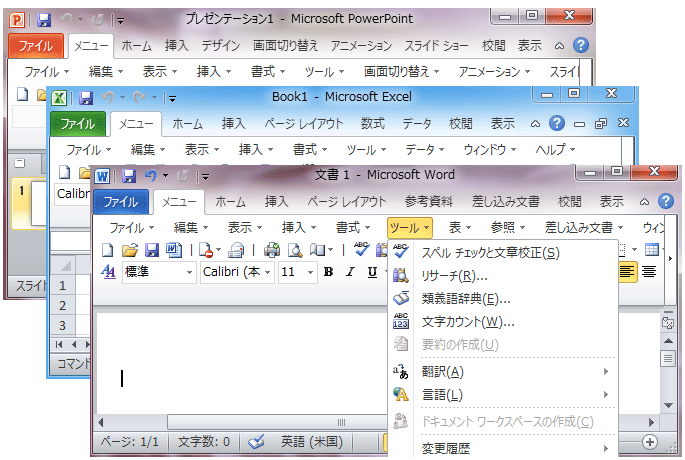Toggle Italic formatting in Word

coord(350,272)
